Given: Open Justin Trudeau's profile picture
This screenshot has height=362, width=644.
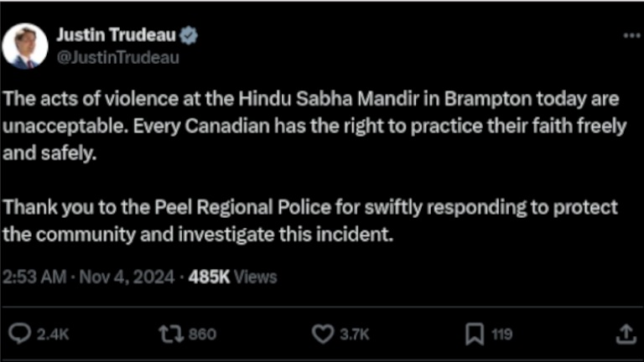Looking at the screenshot, I should click(x=25, y=46).
